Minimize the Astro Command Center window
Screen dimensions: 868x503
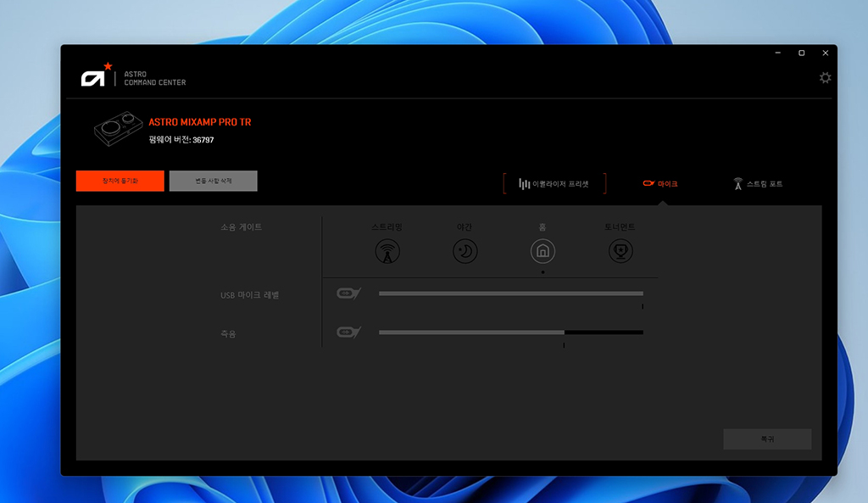tap(778, 53)
